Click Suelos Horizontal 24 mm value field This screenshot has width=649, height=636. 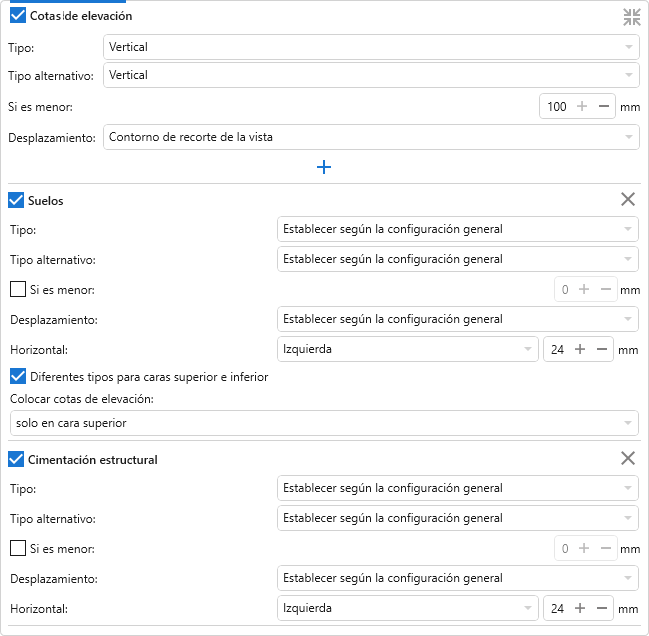(557, 350)
